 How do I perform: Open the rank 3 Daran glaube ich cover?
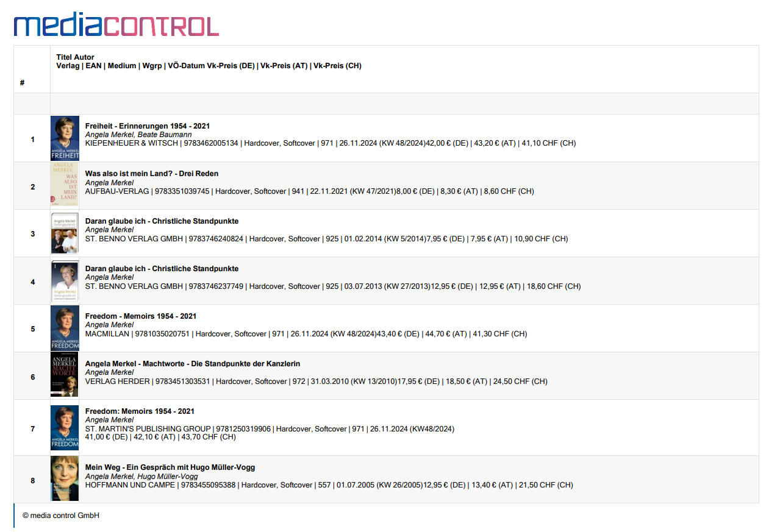tap(65, 233)
